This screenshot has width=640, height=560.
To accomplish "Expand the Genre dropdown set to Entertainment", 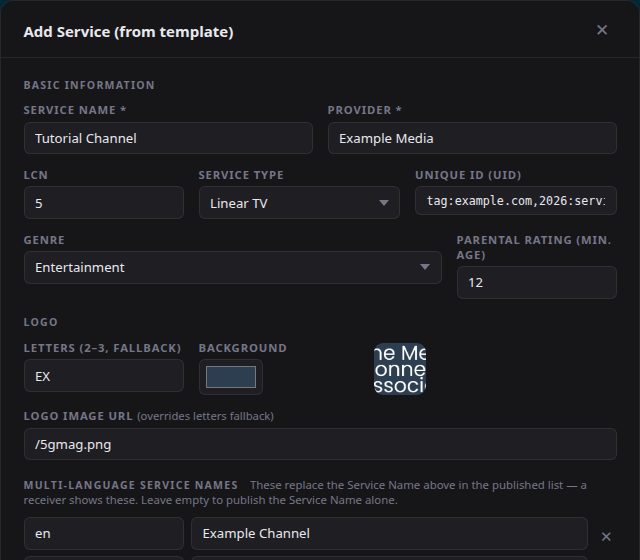I will pos(233,267).
